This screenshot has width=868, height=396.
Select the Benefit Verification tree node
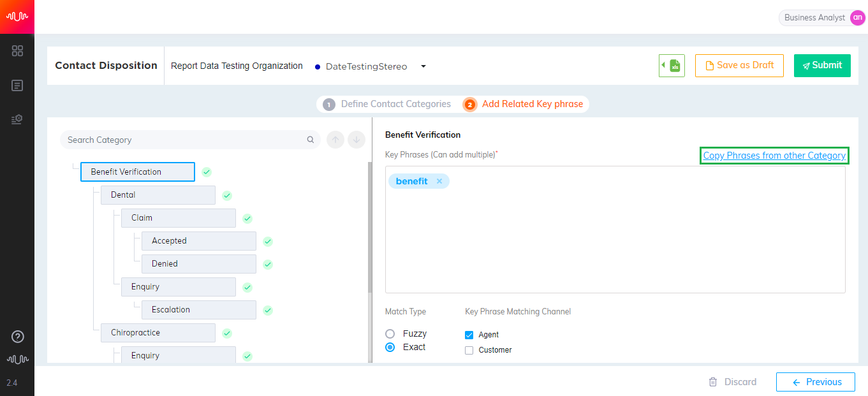(x=138, y=172)
